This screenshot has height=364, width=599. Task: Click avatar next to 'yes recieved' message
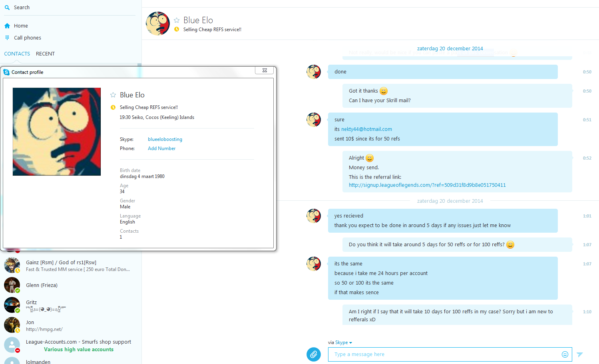pyautogui.click(x=314, y=216)
